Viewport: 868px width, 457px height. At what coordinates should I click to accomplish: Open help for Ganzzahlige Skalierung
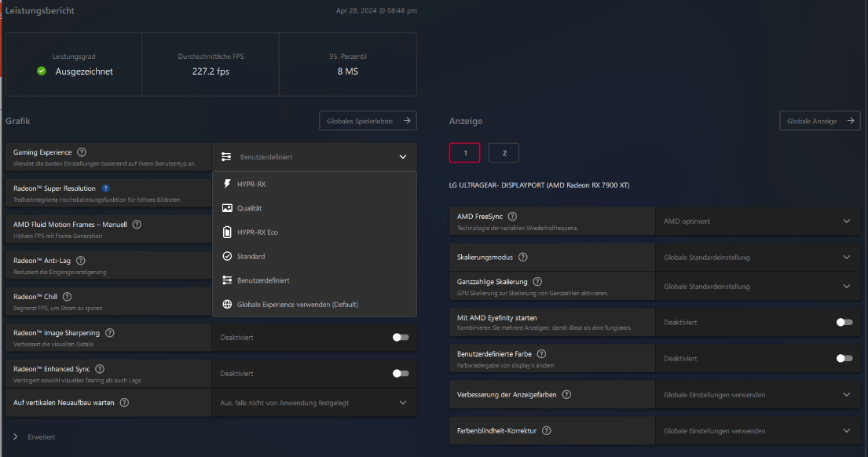[537, 282]
